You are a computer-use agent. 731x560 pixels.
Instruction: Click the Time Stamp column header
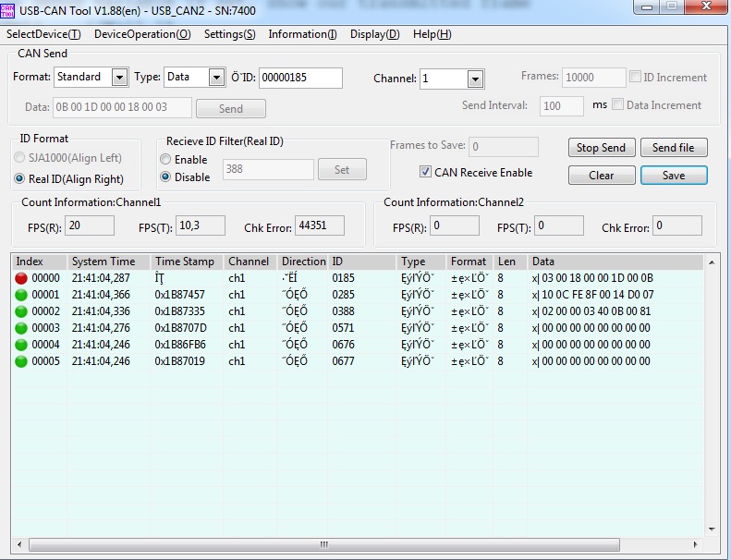[185, 262]
